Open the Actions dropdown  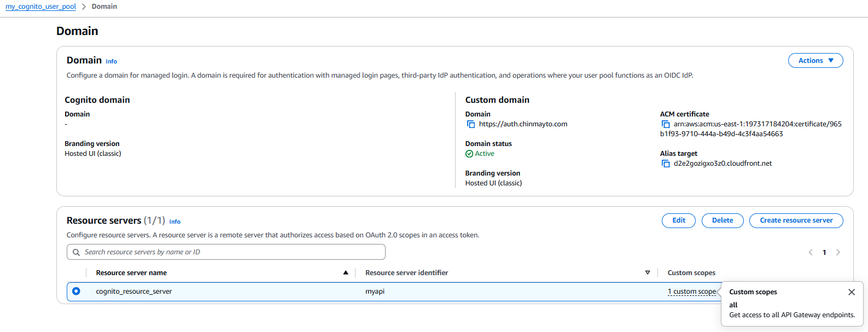[815, 61]
